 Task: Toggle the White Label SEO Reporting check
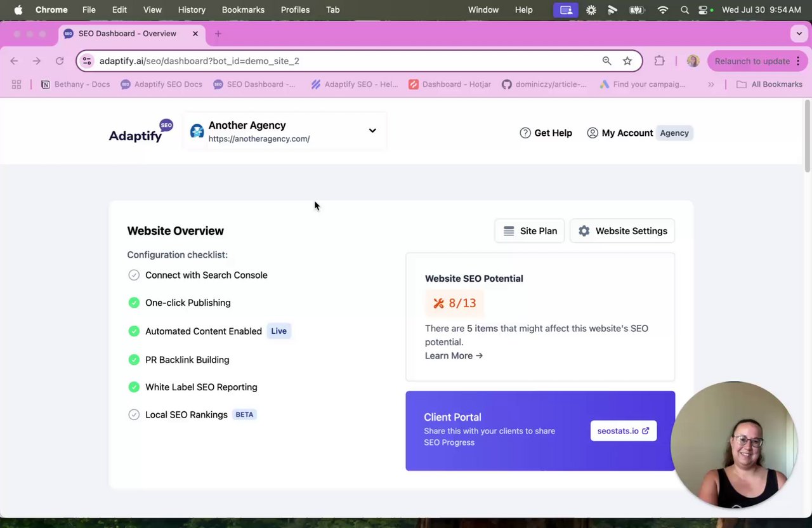pyautogui.click(x=134, y=387)
